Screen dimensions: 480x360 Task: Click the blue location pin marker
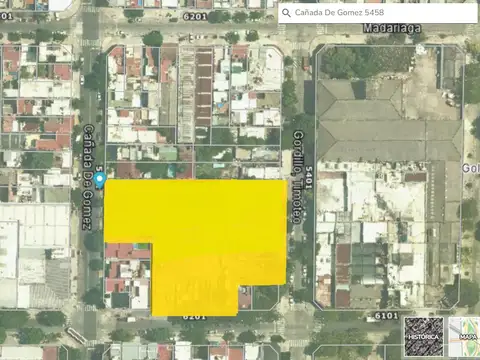pyautogui.click(x=99, y=180)
